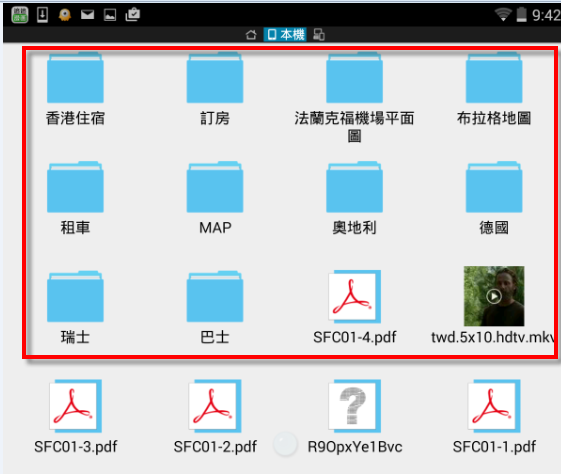Select the 法蘭克福機場平面圖 name label

coord(354,127)
